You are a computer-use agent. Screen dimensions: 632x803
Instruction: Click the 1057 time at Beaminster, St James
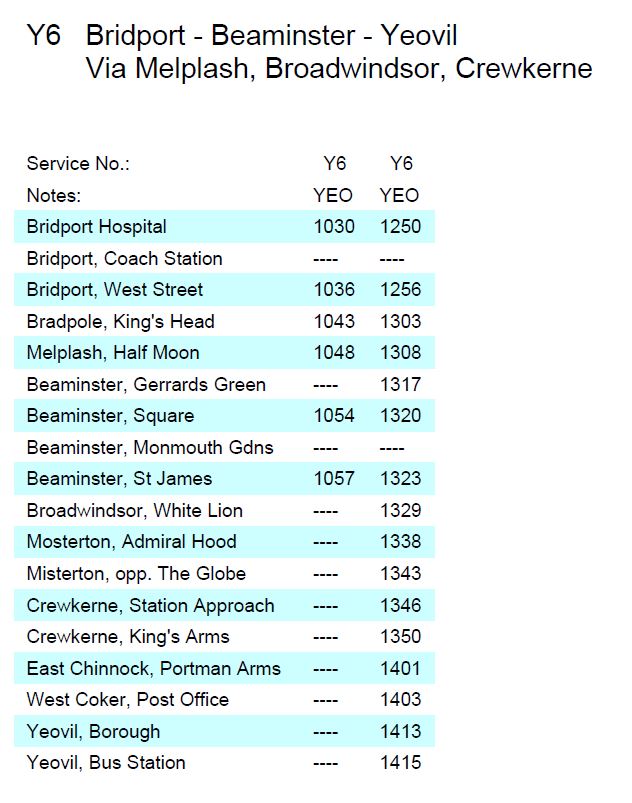(x=334, y=479)
